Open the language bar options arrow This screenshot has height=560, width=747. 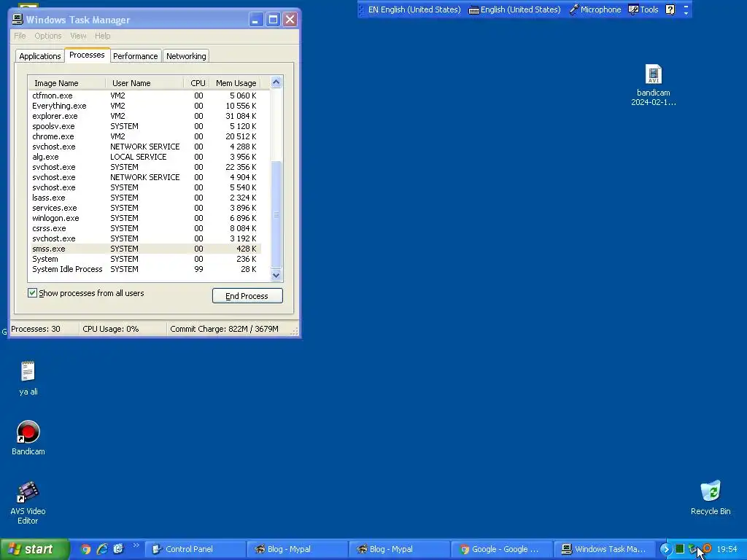pos(686,13)
